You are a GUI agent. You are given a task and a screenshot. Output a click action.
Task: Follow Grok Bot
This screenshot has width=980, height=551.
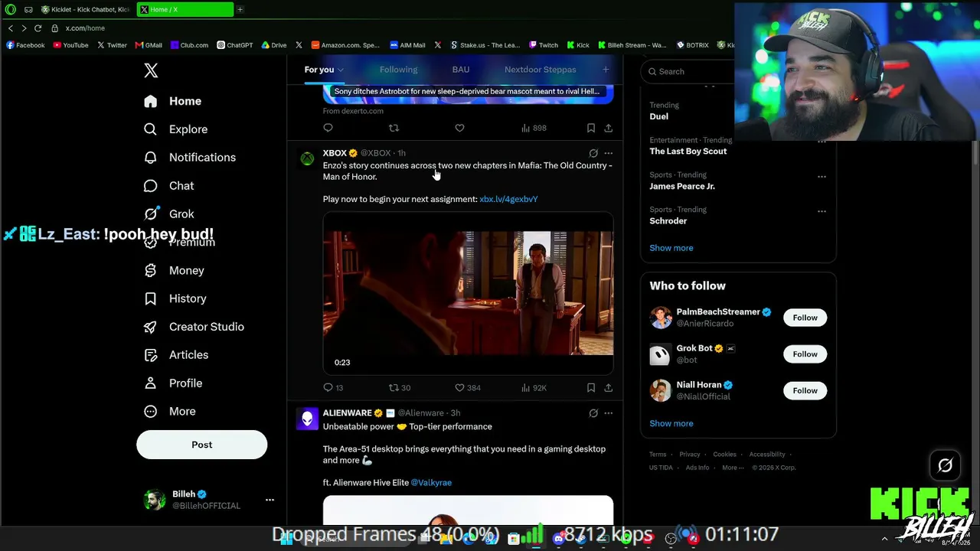805,354
